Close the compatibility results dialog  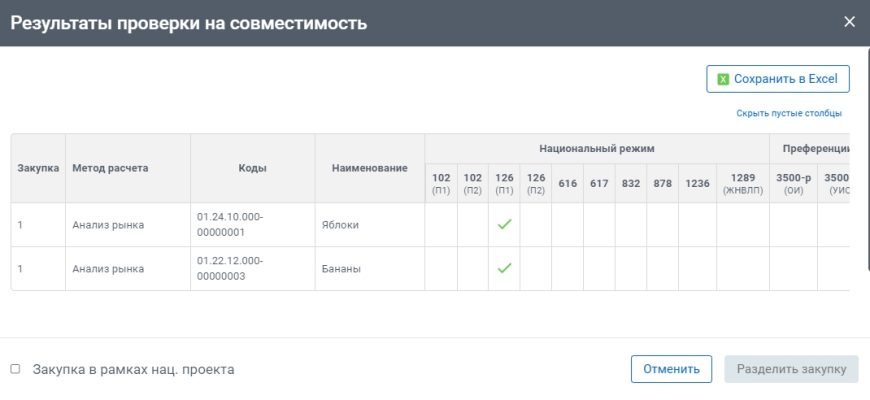(849, 22)
